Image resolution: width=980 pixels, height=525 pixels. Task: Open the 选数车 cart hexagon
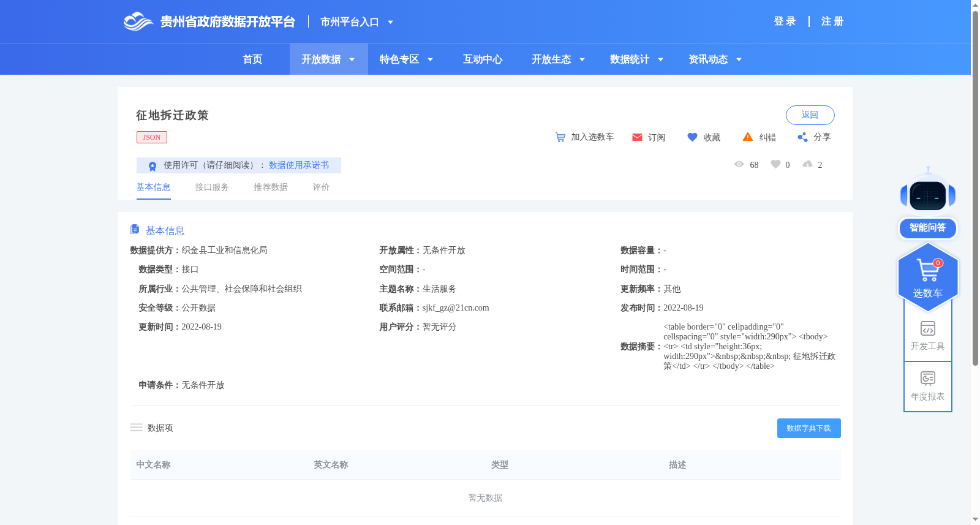pyautogui.click(x=928, y=278)
